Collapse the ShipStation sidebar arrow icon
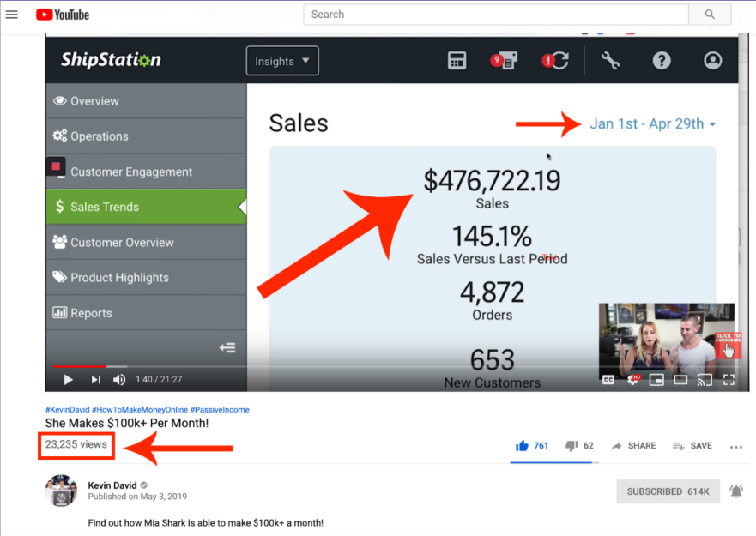Viewport: 756px width, 536px height. 227,347
